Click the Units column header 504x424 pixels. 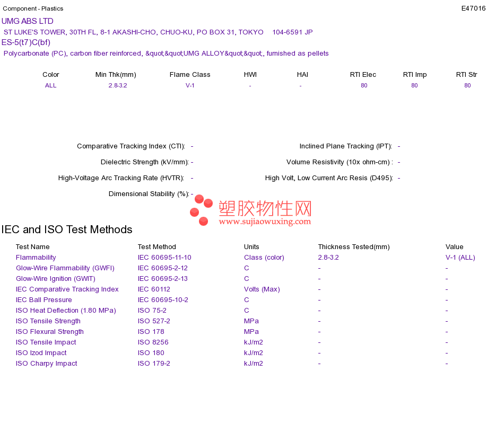pyautogui.click(x=251, y=246)
